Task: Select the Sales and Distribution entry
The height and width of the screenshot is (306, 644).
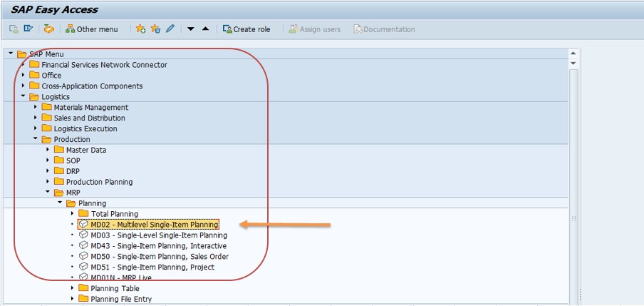Action: pyautogui.click(x=90, y=118)
